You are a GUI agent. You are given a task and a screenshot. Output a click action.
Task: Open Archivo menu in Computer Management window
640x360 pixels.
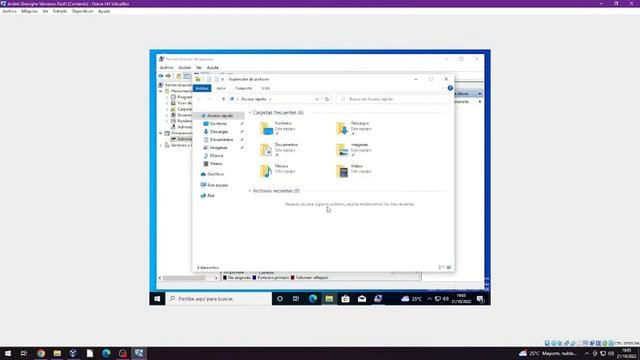click(x=167, y=68)
